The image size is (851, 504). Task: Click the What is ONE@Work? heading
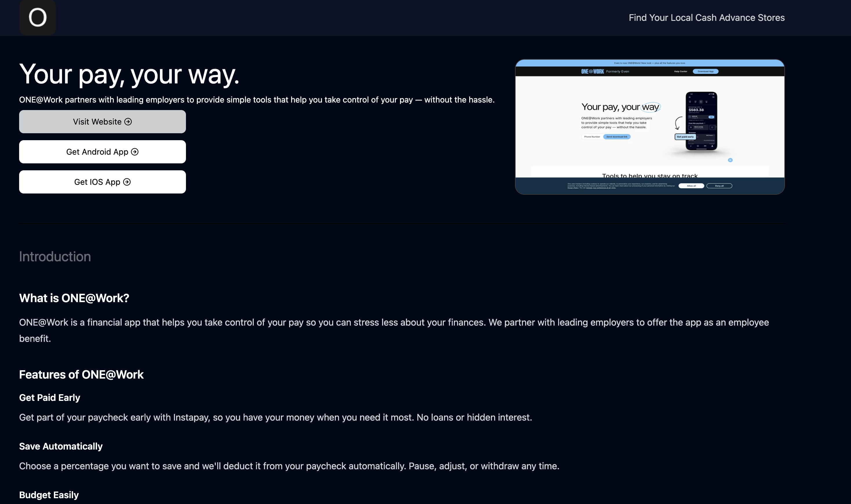pos(74,298)
